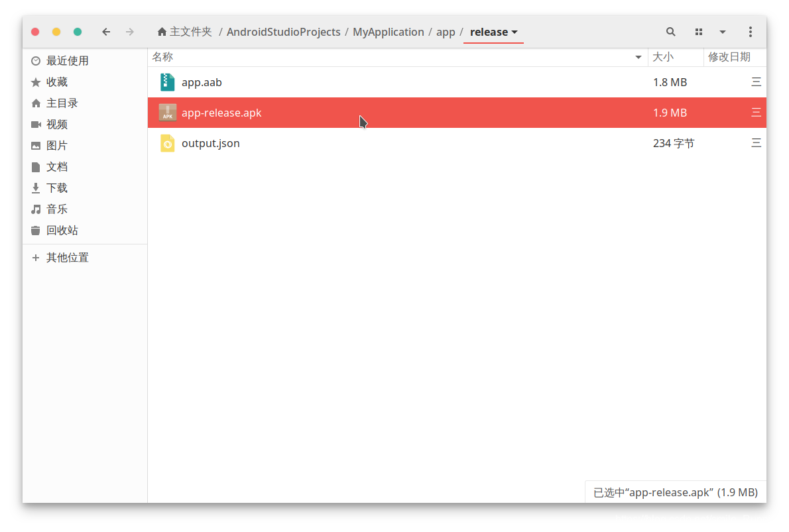Select the output.json file name
The height and width of the screenshot is (532, 789).
tap(211, 143)
